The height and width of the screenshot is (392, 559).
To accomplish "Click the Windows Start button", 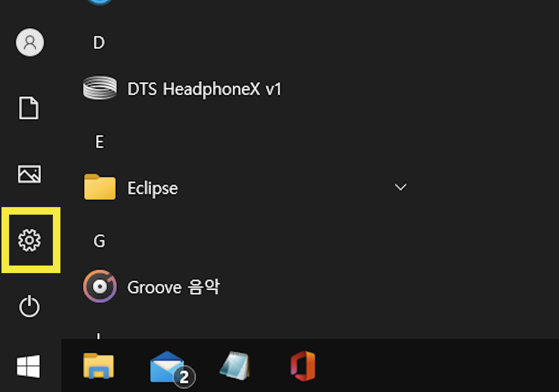I will (29, 367).
